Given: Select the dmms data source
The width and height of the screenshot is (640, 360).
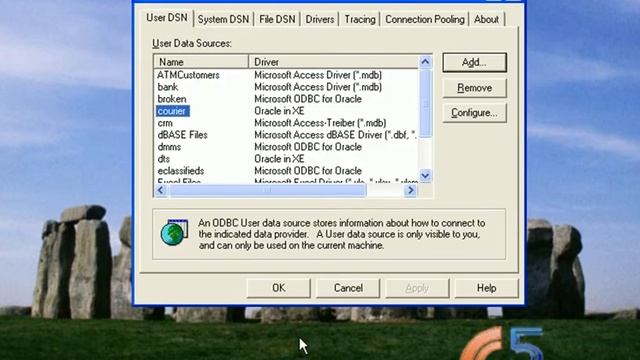Looking at the screenshot, I should (169, 147).
